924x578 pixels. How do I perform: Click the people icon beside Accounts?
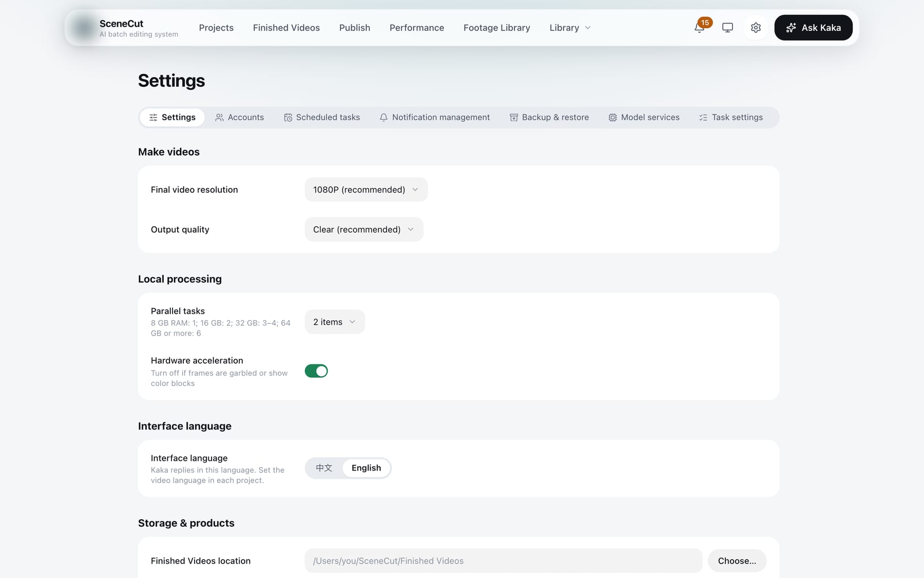[x=219, y=118]
